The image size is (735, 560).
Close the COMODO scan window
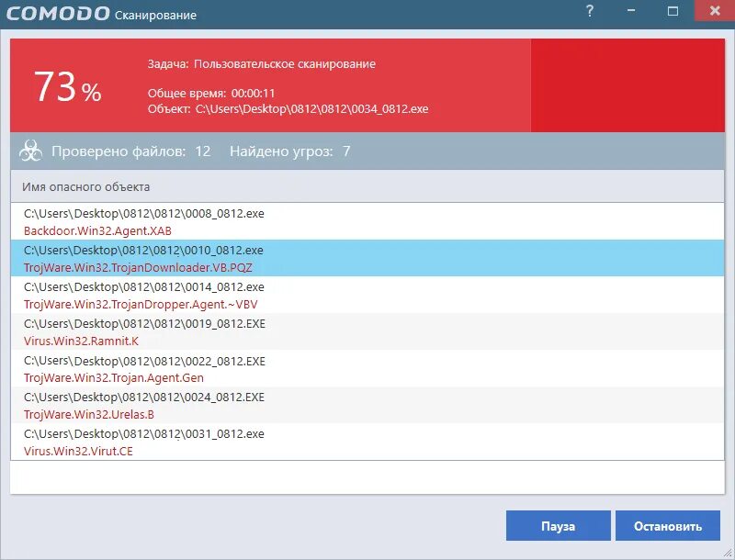715,10
